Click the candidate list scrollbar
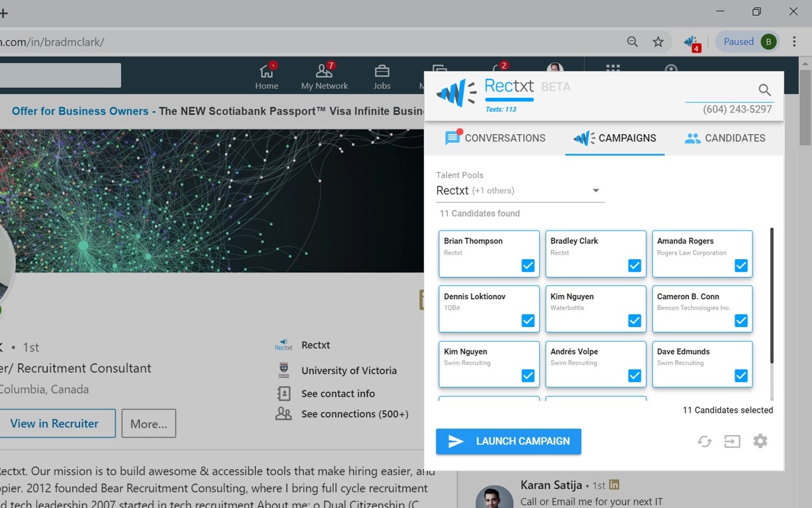Screen dimensions: 812x508 (x=772, y=296)
